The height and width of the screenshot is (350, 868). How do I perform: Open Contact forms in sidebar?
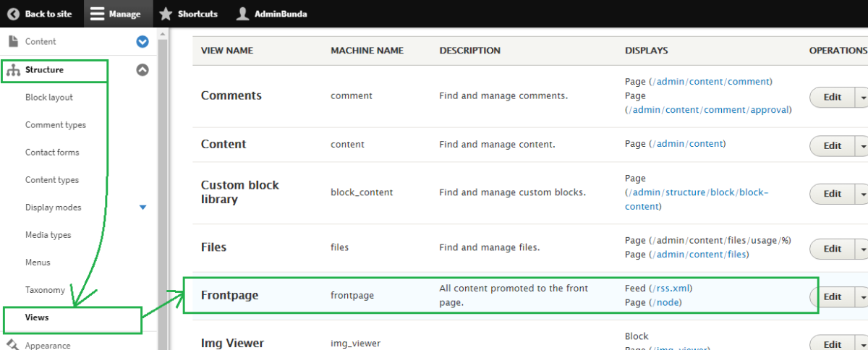[52, 153]
